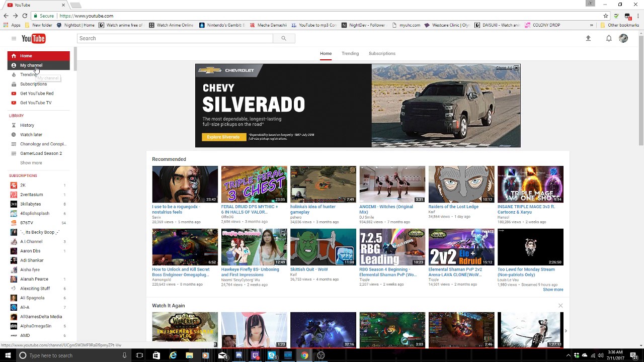
Task: Open Get YouTube TV
Action: pos(38,103)
